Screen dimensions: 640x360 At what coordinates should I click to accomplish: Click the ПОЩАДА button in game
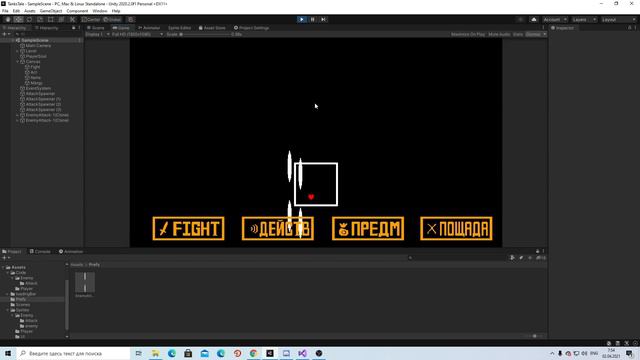coord(456,229)
